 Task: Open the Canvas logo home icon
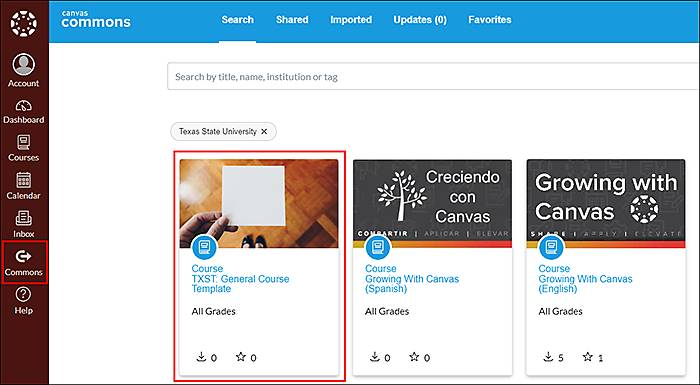click(24, 23)
